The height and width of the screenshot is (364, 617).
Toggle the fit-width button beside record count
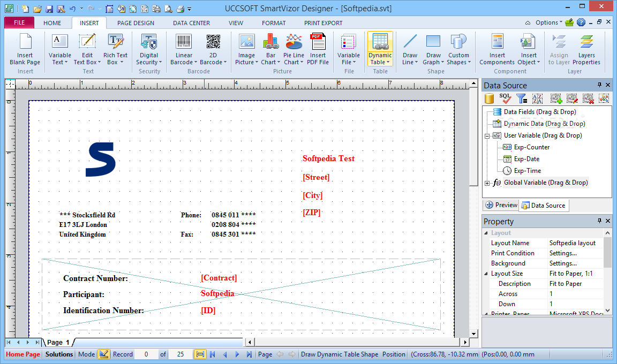pos(200,354)
